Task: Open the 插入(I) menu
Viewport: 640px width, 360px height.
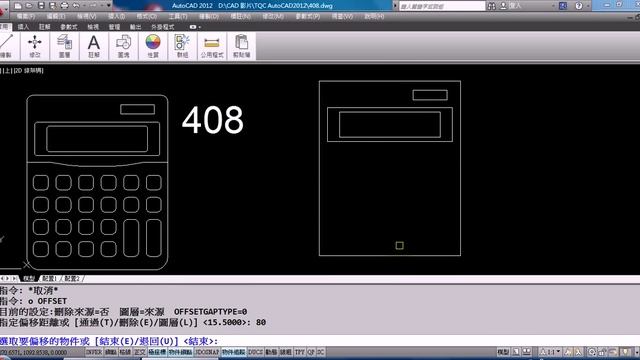Action: [x=117, y=16]
